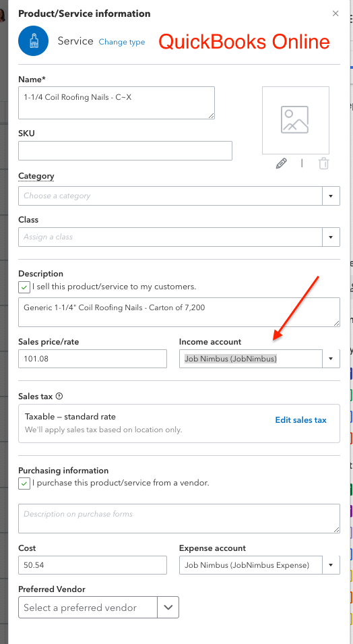Screen dimensions: 353x644
Task: Click the Sales tax help question icon
Action: coord(59,397)
